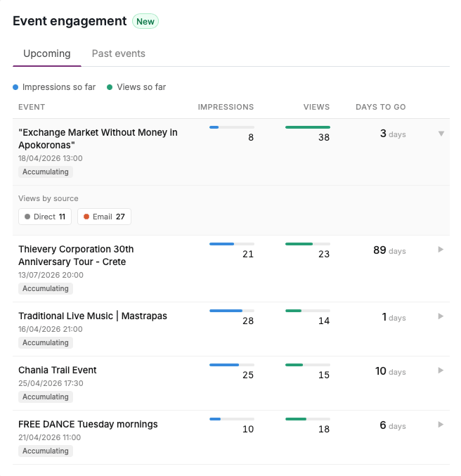Click Exchange Market impressions progress bar

point(232,127)
